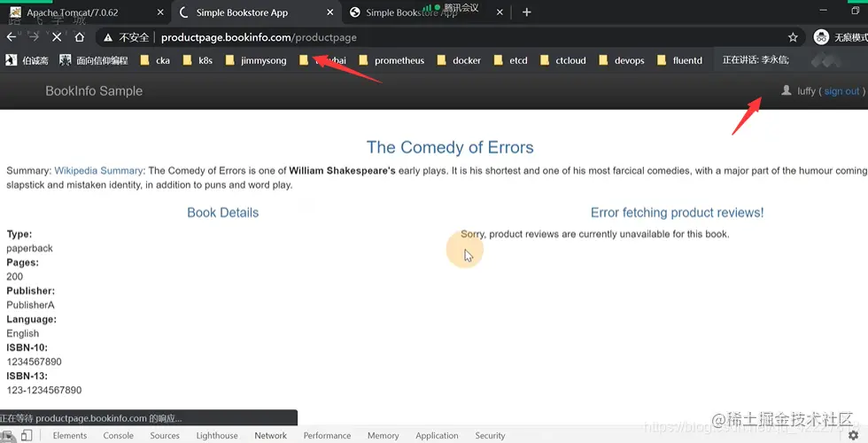Select the paperback type value
Viewport: 868px width, 443px height.
coord(30,248)
